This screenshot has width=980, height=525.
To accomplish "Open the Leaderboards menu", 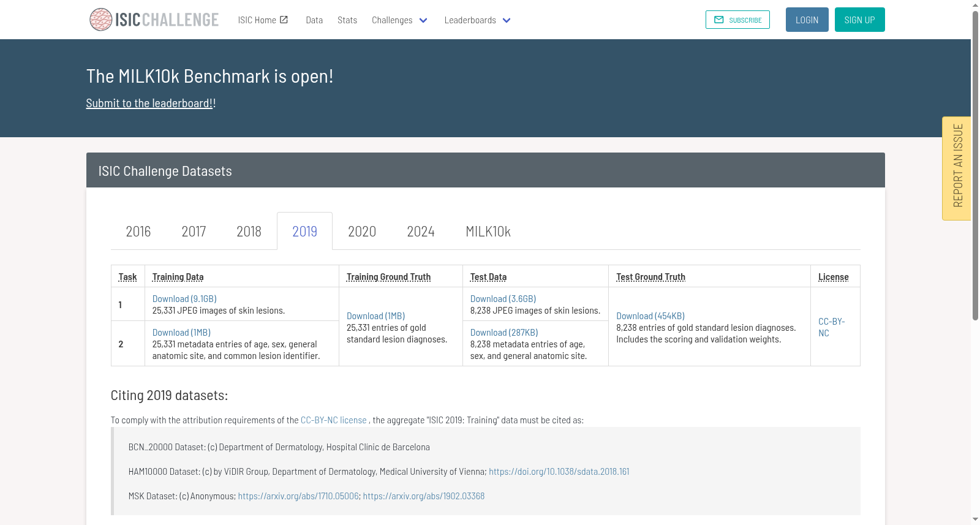I will (477, 20).
